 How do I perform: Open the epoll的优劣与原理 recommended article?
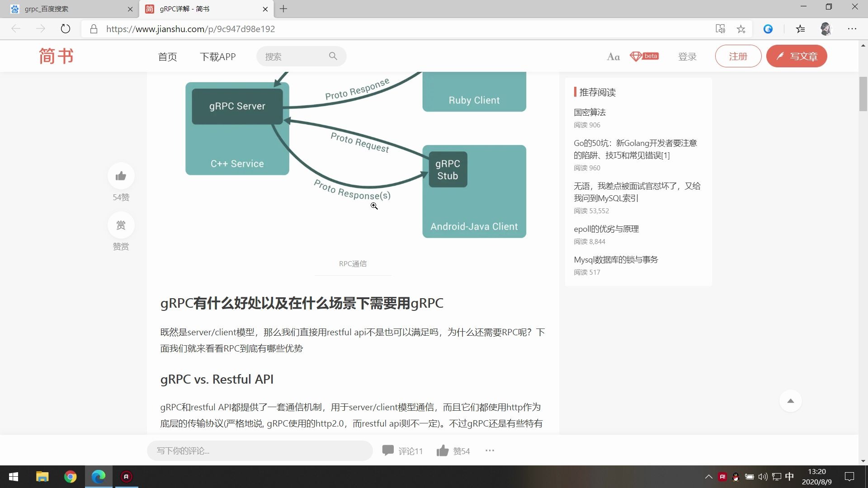pos(606,229)
